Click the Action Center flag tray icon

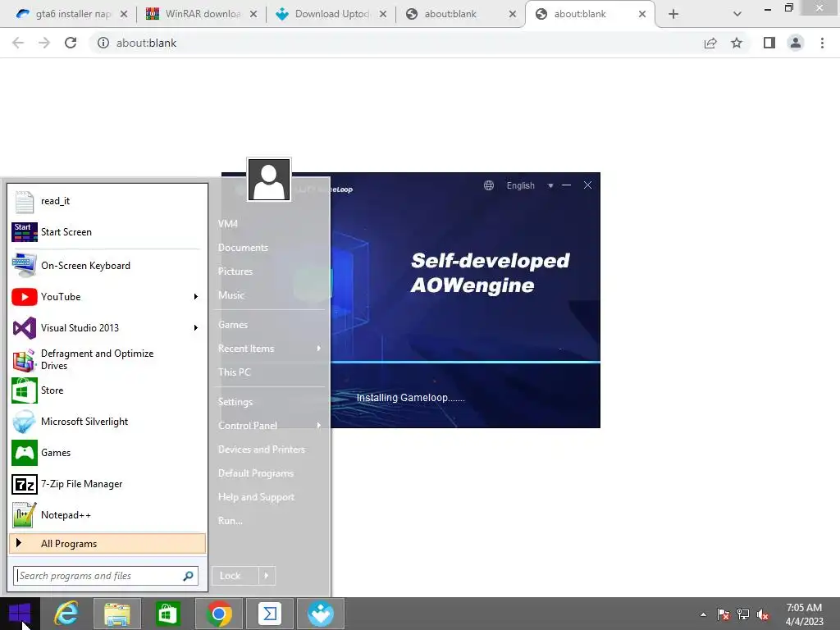click(724, 614)
